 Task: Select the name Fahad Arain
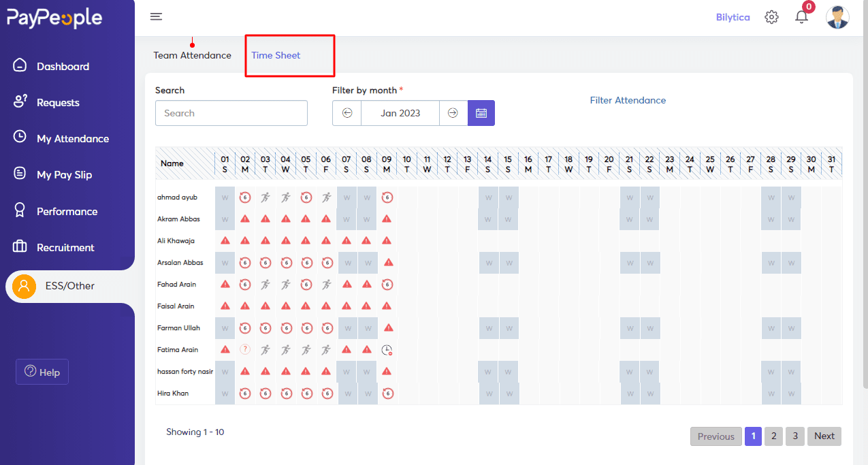point(177,285)
